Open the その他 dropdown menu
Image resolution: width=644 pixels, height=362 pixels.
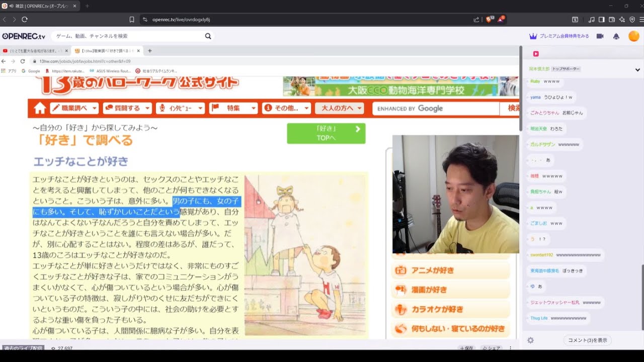point(286,108)
